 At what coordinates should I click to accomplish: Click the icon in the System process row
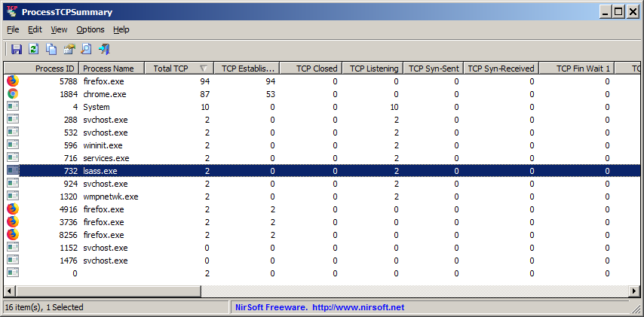[13, 107]
